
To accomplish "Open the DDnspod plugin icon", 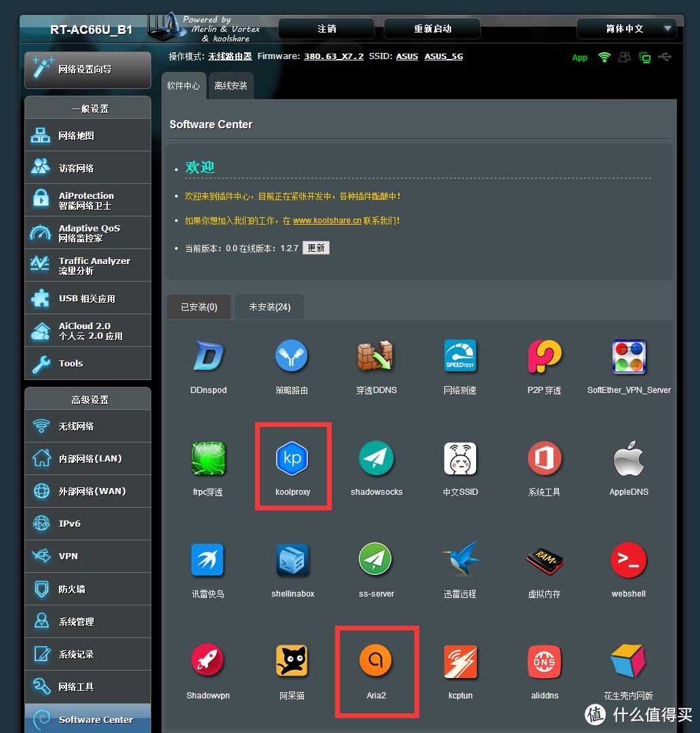I will point(208,356).
